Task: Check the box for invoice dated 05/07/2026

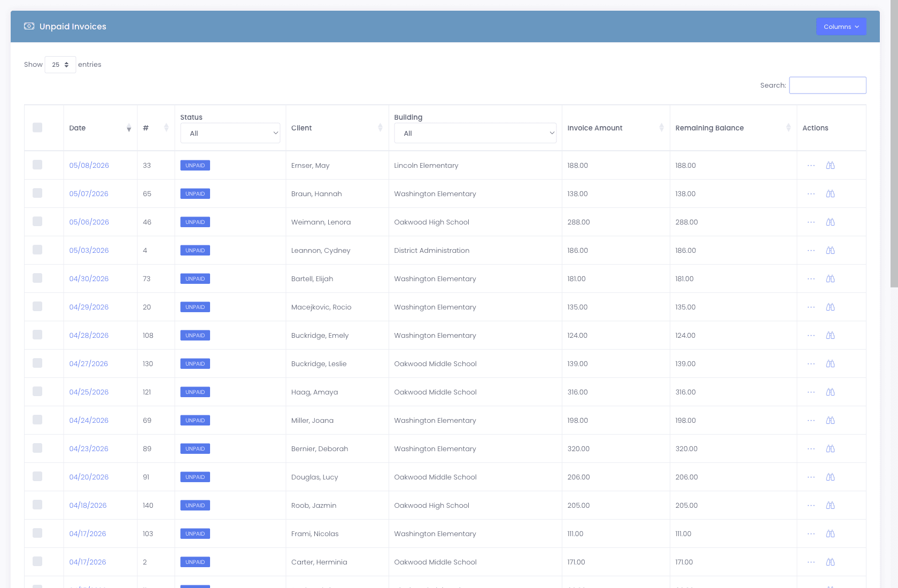Action: point(37,193)
